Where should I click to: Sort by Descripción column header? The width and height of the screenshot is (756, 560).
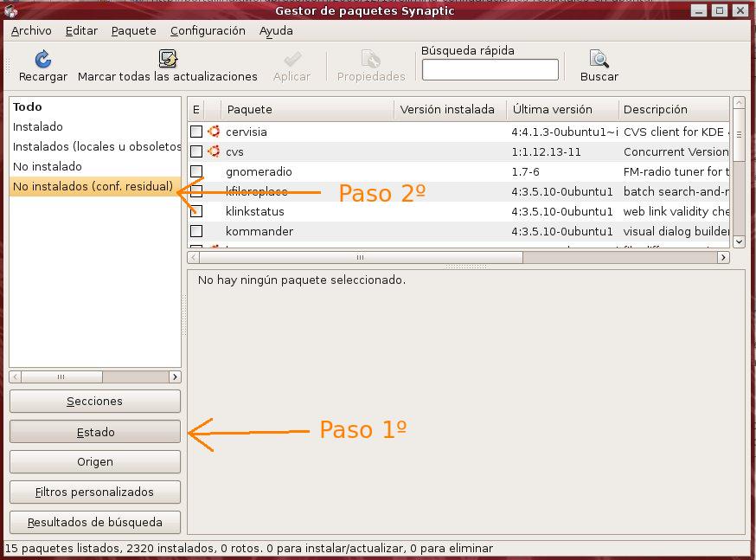[674, 110]
